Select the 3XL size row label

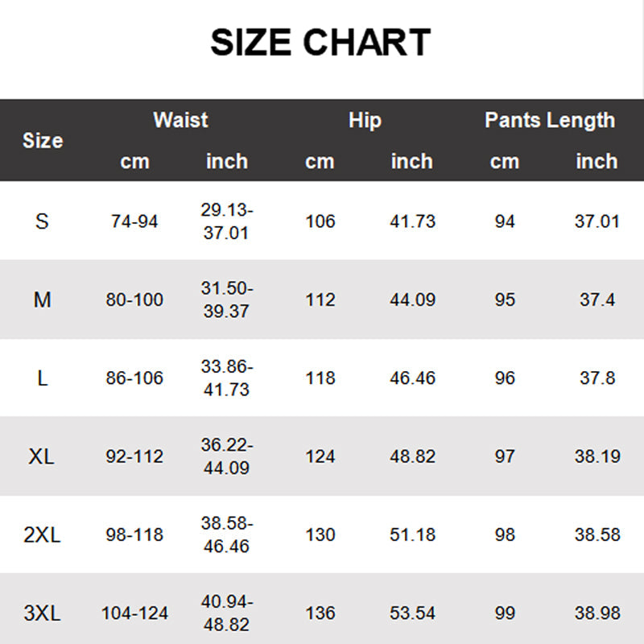click(x=42, y=613)
